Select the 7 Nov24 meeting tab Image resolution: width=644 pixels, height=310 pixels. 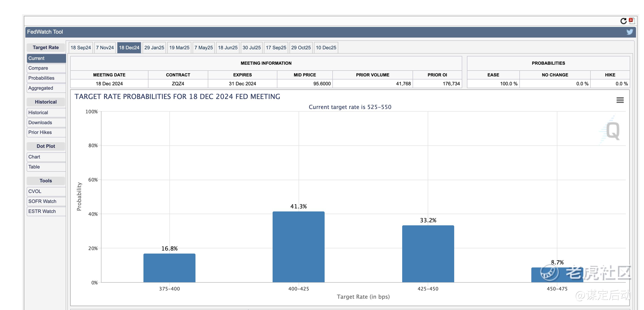pos(105,48)
